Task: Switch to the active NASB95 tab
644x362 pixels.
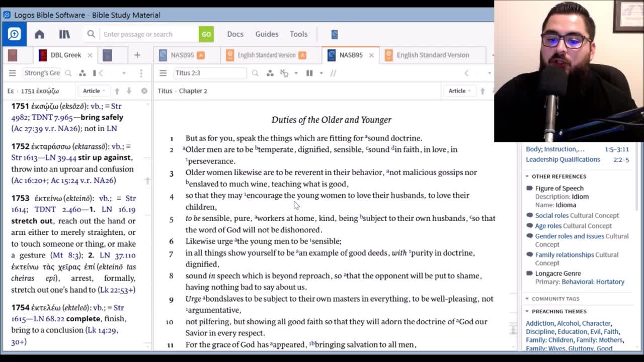Action: tap(351, 55)
